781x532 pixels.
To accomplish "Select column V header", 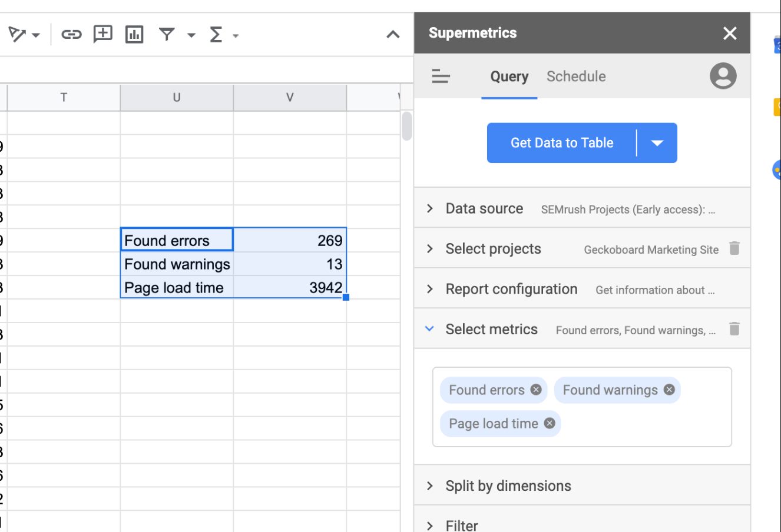I will (x=290, y=98).
